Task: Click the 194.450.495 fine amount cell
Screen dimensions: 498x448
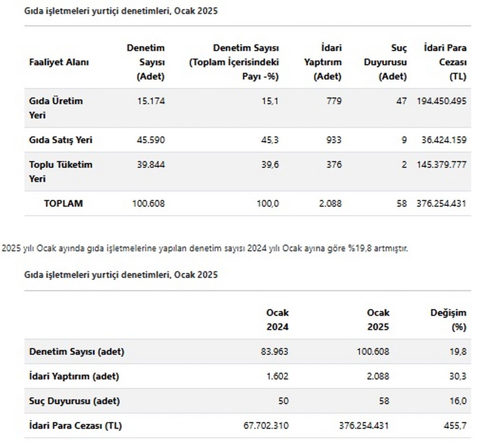Action: (441, 101)
